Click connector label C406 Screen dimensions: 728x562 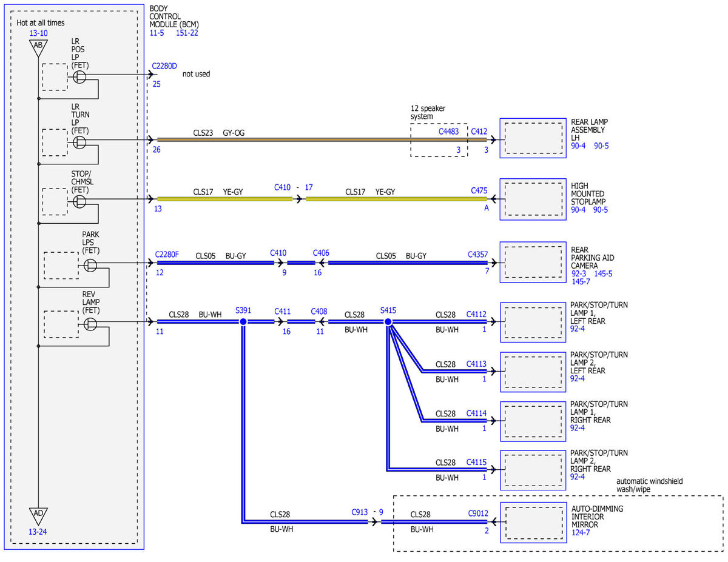click(x=321, y=253)
